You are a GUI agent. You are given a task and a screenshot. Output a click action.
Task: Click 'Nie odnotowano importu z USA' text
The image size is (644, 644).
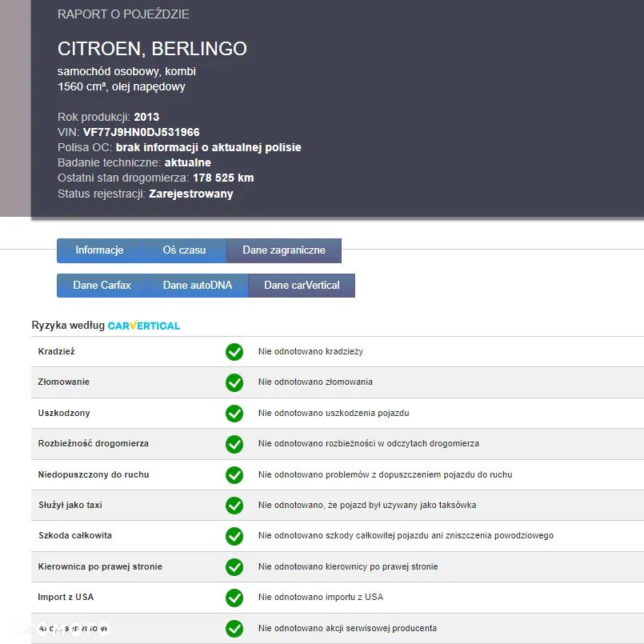pyautogui.click(x=321, y=597)
